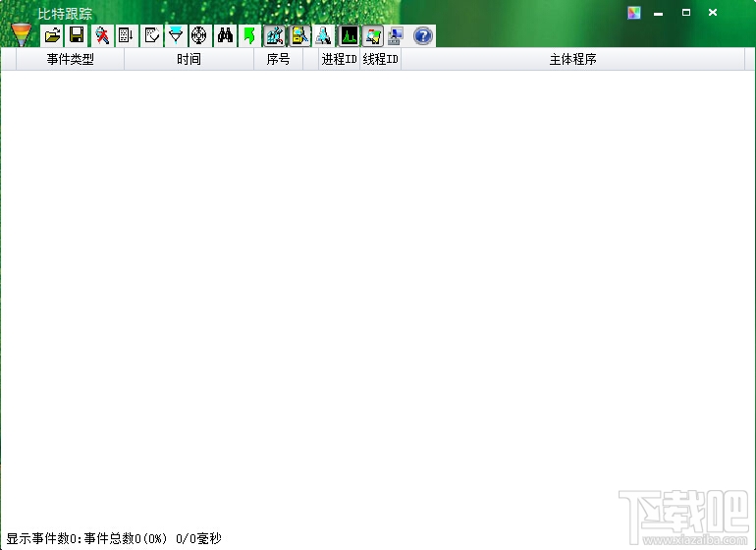This screenshot has width=756, height=550.
Task: Toggle the Windows flag events button
Action: (373, 35)
